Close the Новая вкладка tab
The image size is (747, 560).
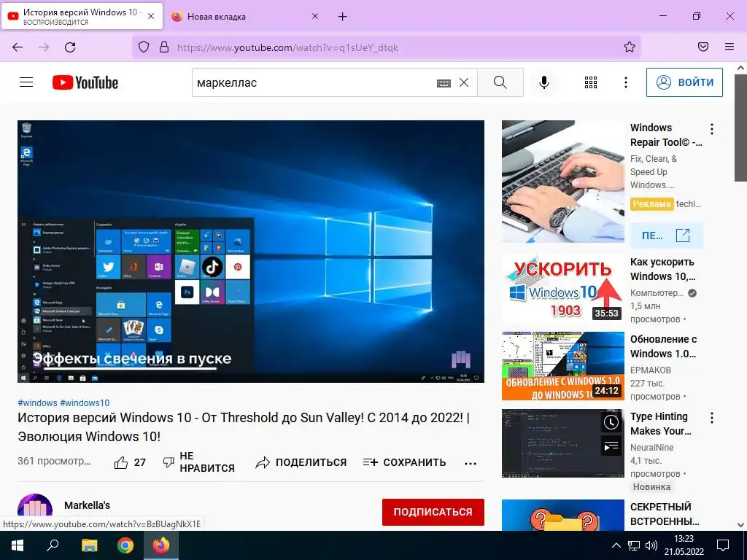(x=315, y=17)
